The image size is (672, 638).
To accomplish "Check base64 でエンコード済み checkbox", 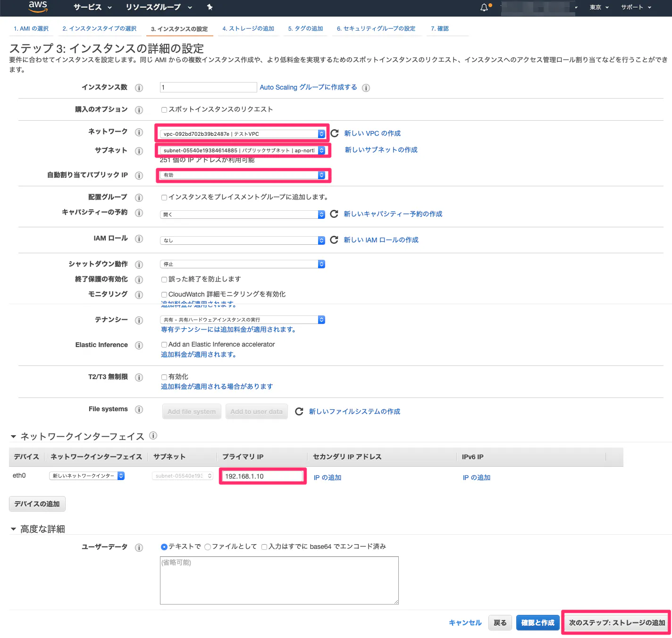I will pyautogui.click(x=264, y=547).
